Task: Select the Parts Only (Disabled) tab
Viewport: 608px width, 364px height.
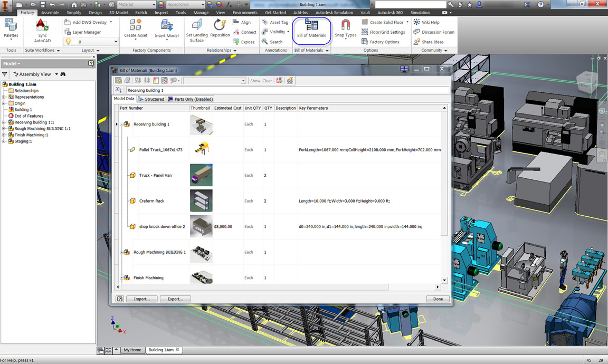Action: [x=191, y=99]
